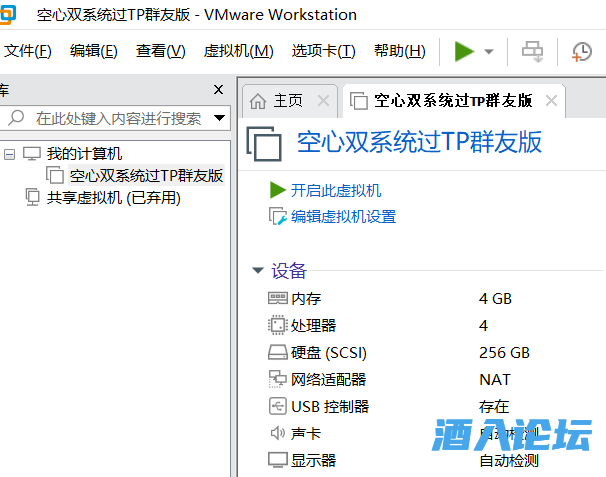Click the take snapshot clock icon
Image resolution: width=606 pixels, height=477 pixels.
point(582,52)
